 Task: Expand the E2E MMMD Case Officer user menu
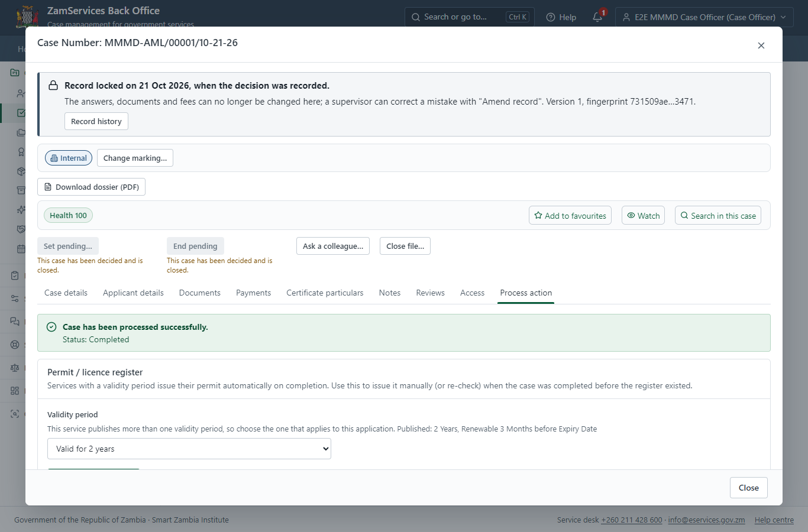click(704, 17)
